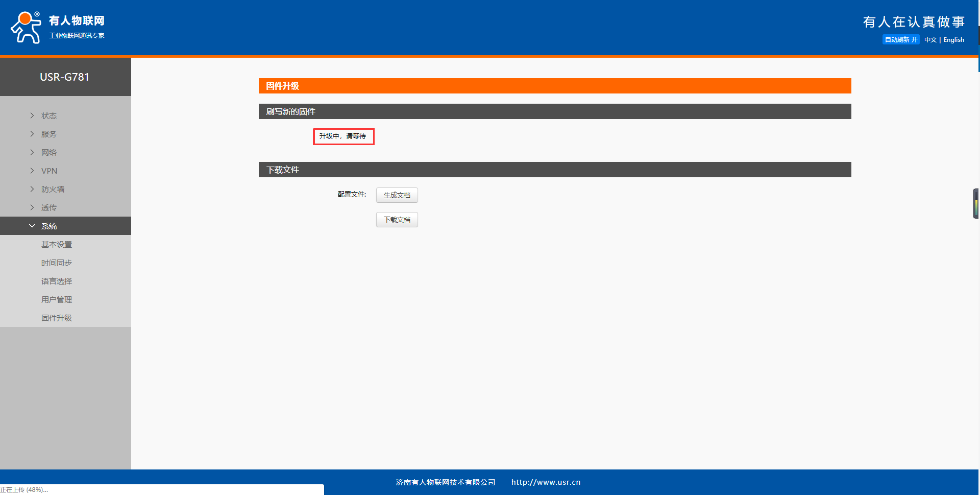
Task: Expand the 透传 sidebar section
Action: tap(49, 208)
